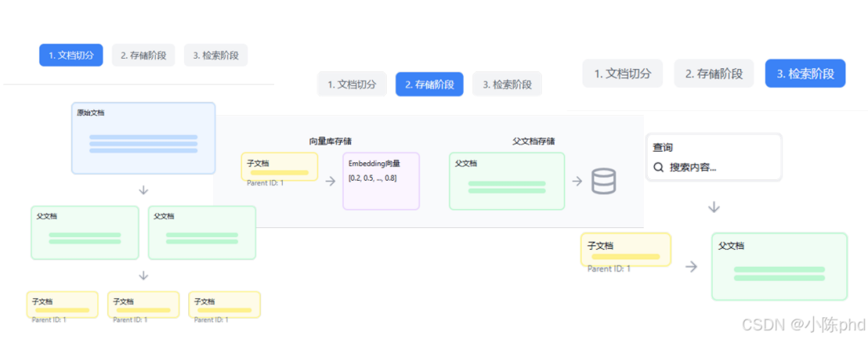The height and width of the screenshot is (339, 868).
Task: Switch to 2. 存储阶段 tab in the left diagram
Action: click(x=143, y=55)
